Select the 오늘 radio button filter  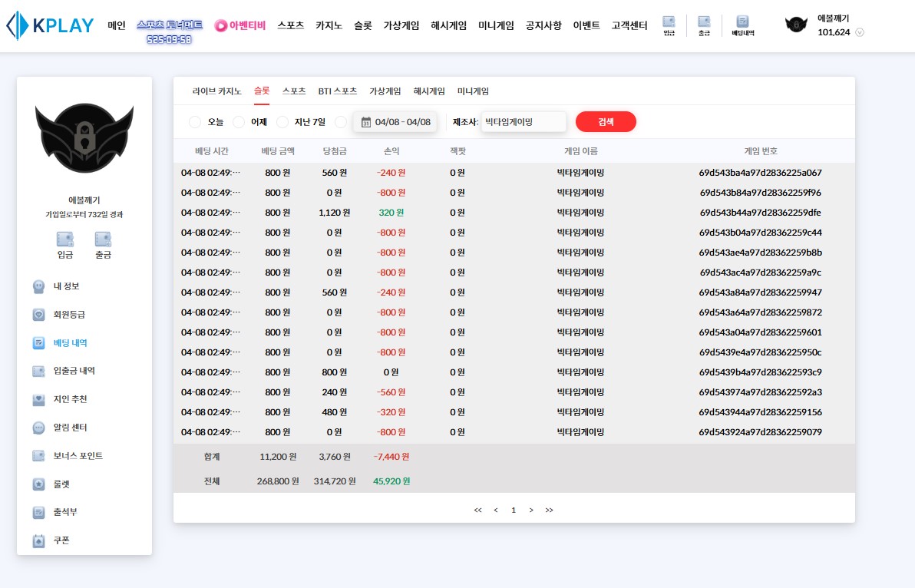[195, 122]
